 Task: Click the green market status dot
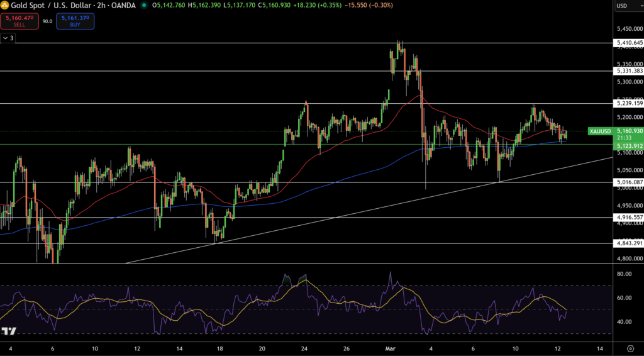(145, 6)
